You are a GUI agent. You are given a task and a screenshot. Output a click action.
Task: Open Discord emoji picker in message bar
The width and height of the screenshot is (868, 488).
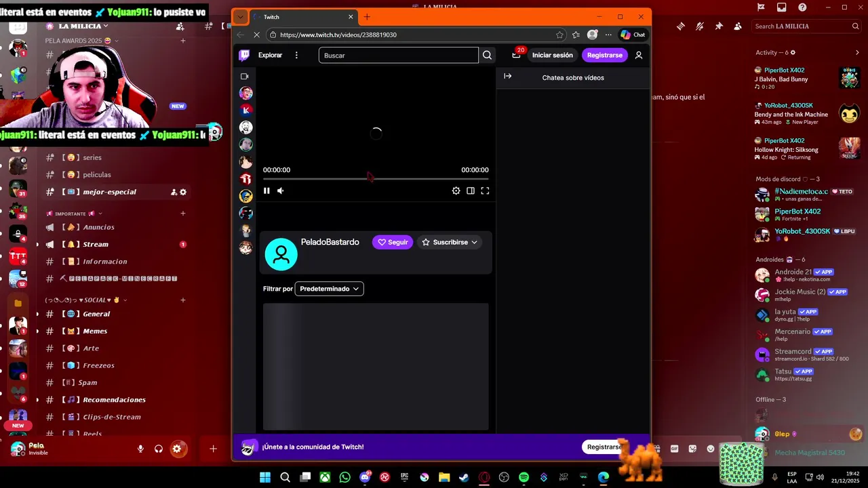pos(711,449)
